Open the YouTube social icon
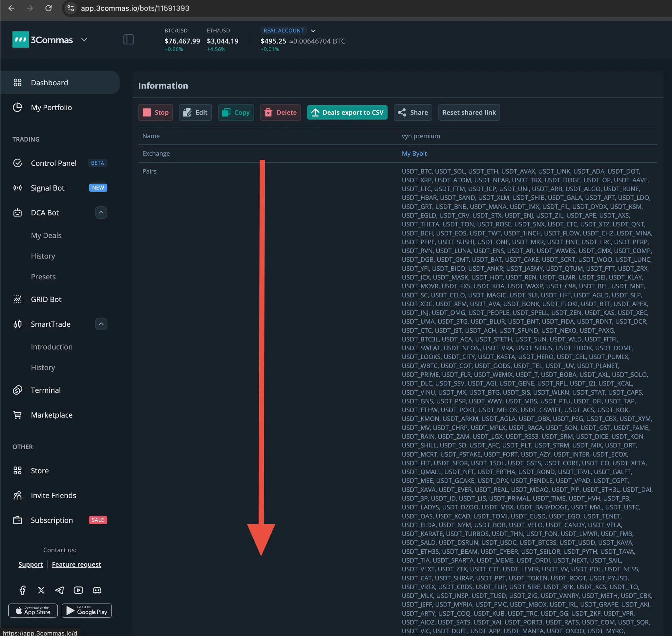This screenshot has height=636, width=672. (78, 590)
